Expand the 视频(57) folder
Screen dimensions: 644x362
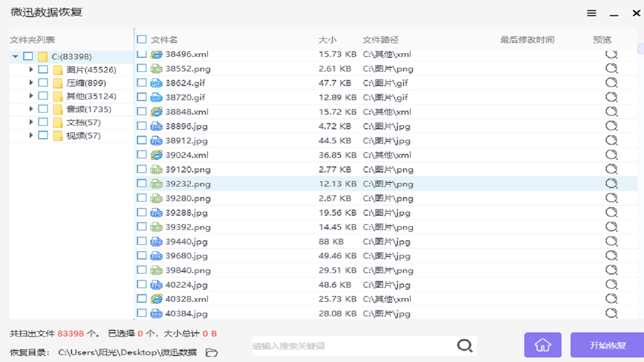(x=30, y=135)
